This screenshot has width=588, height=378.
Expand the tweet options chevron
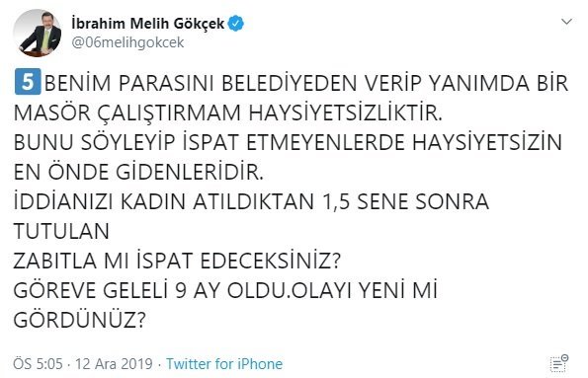566,22
